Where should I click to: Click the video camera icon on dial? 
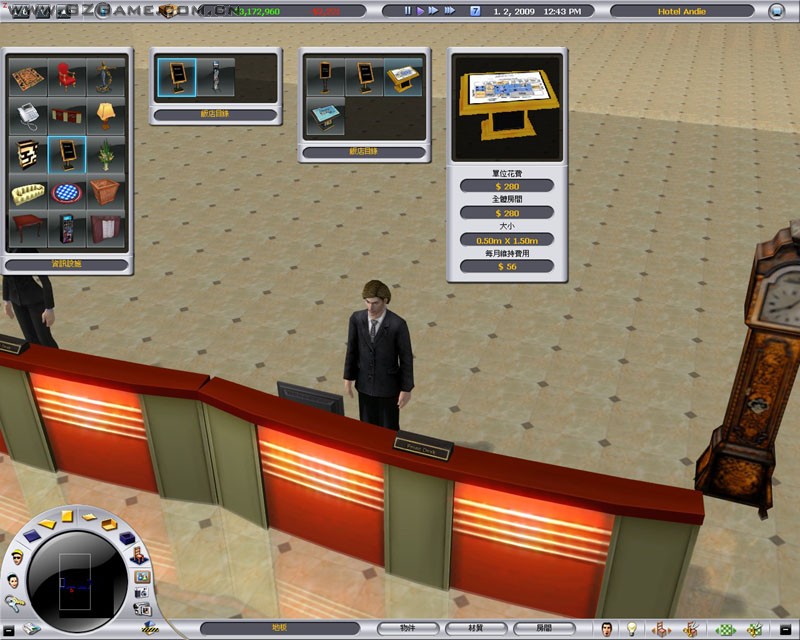point(142,609)
